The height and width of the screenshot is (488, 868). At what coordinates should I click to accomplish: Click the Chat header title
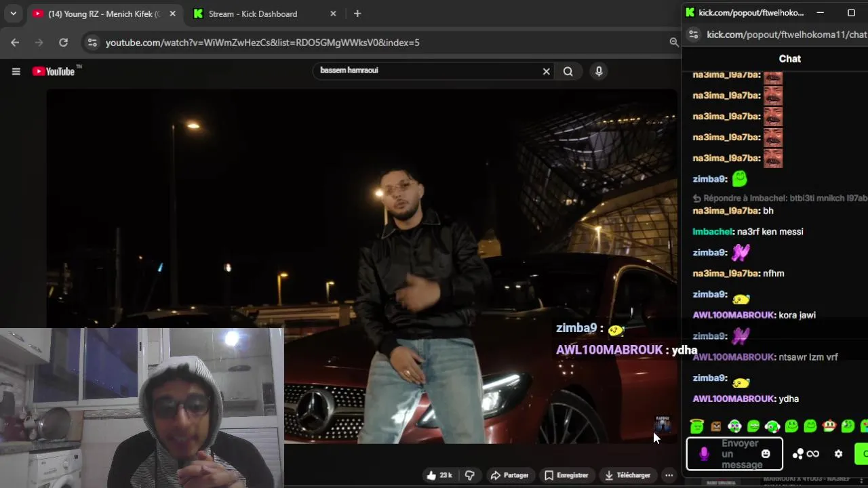click(x=790, y=59)
